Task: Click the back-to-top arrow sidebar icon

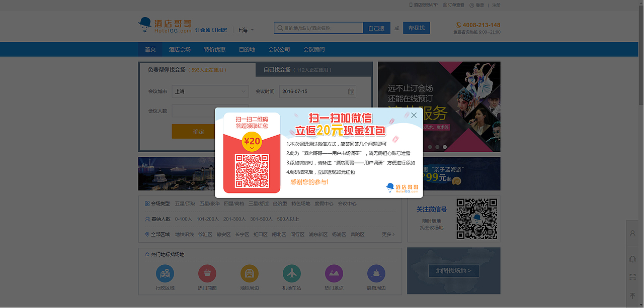Action: 632,296
